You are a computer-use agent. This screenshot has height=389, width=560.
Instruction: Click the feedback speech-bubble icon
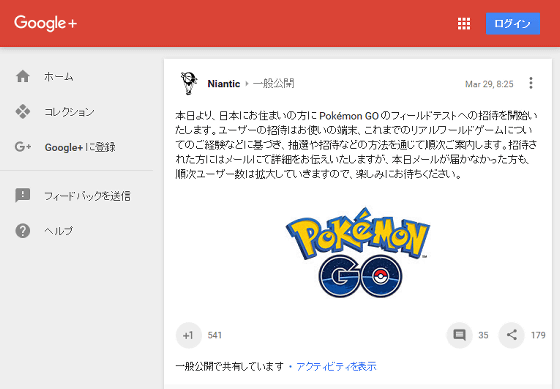(23, 195)
